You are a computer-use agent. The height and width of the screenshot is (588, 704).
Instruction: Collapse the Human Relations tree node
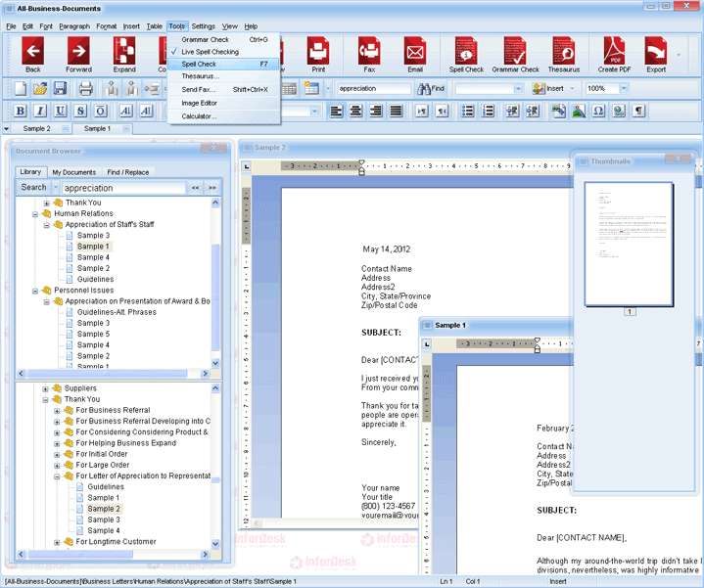(x=35, y=214)
